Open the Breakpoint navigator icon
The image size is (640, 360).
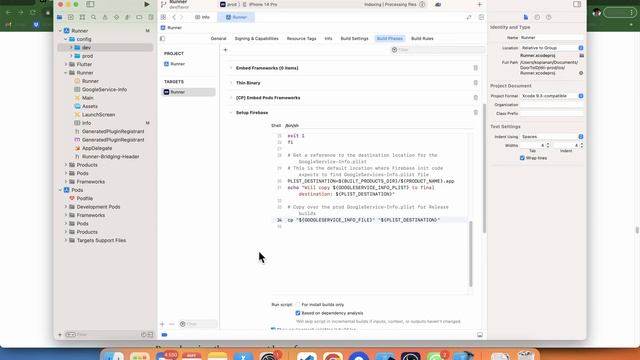[139, 18]
